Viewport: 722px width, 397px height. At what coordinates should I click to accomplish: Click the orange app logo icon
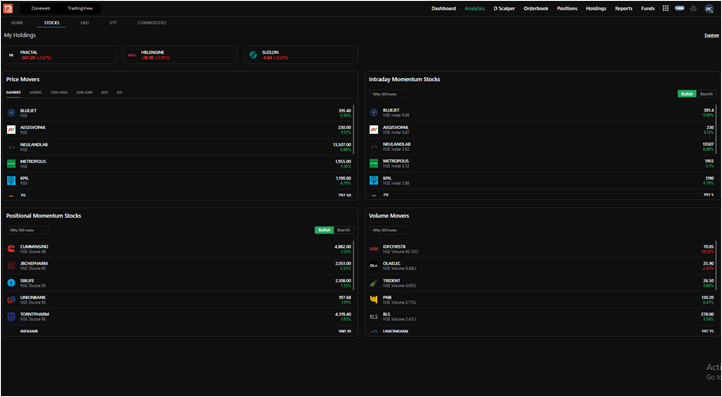(x=8, y=8)
